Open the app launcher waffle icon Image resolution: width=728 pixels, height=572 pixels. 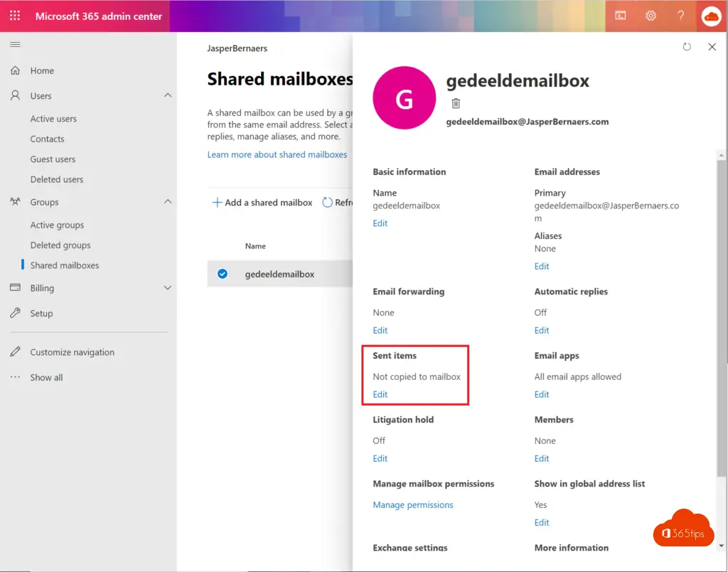pos(15,16)
